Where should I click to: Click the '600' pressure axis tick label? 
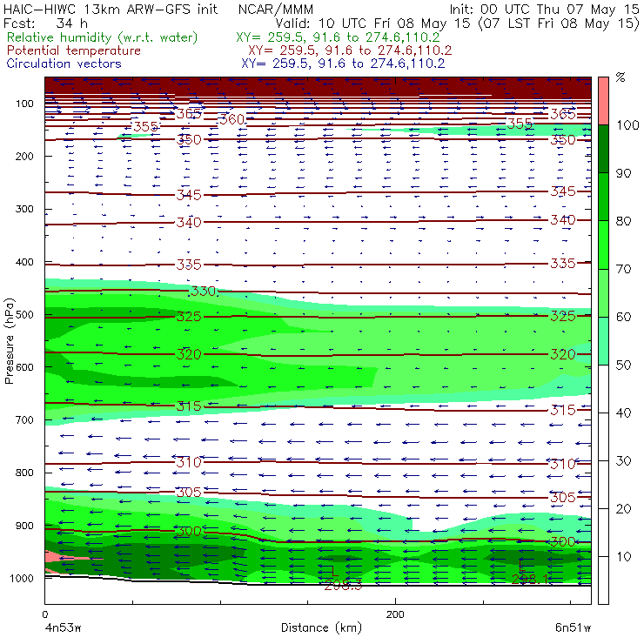pos(24,367)
